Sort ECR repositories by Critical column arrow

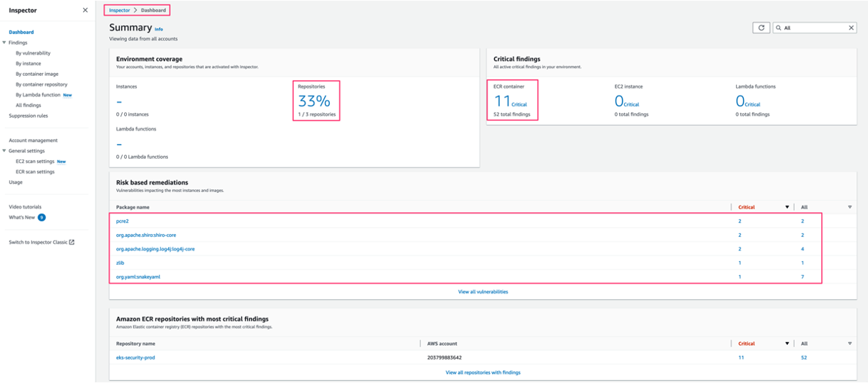(x=786, y=343)
